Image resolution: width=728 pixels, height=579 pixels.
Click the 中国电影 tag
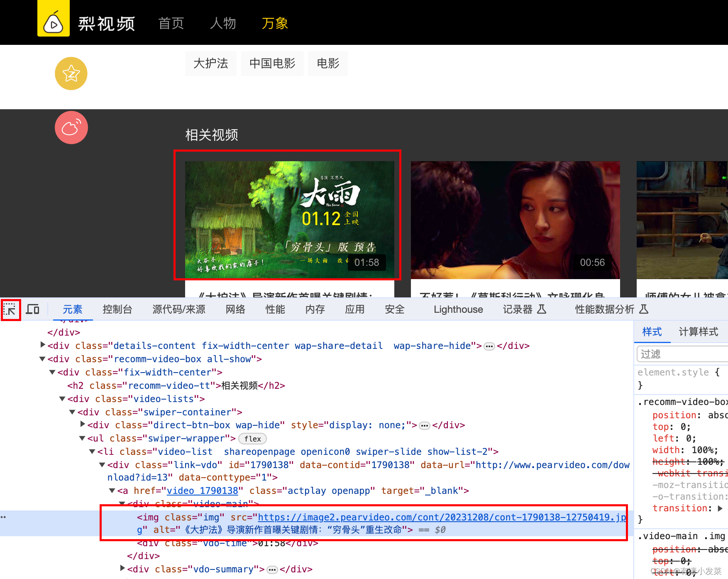point(272,64)
